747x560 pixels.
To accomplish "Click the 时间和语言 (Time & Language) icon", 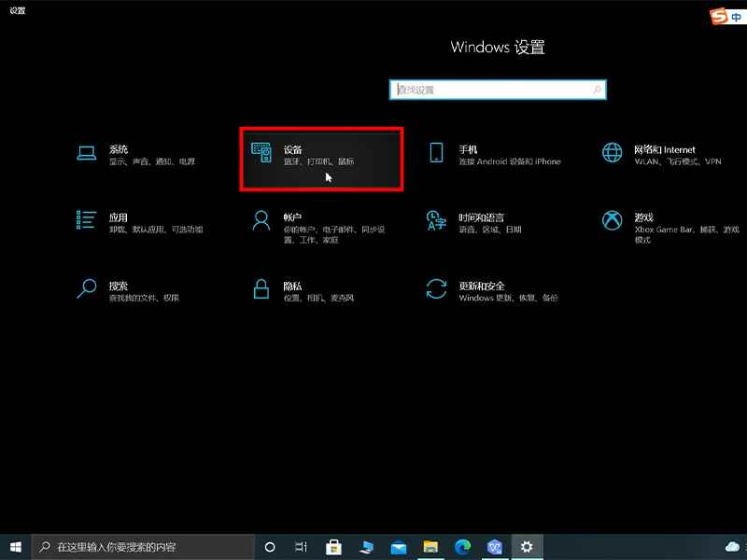I will (x=436, y=221).
